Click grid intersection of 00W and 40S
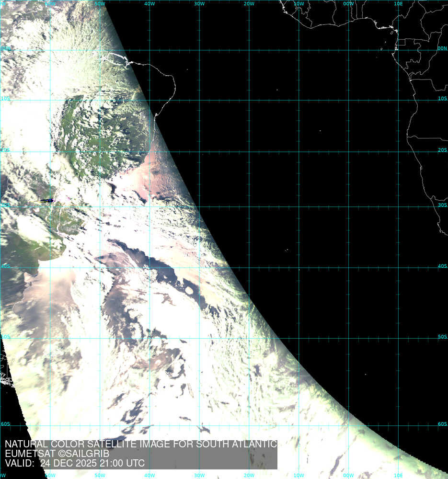 coord(349,268)
